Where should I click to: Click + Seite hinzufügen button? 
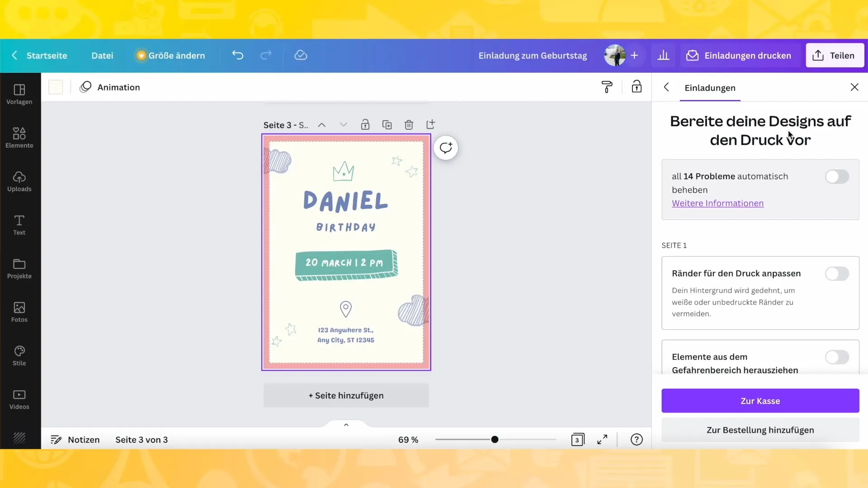(346, 395)
